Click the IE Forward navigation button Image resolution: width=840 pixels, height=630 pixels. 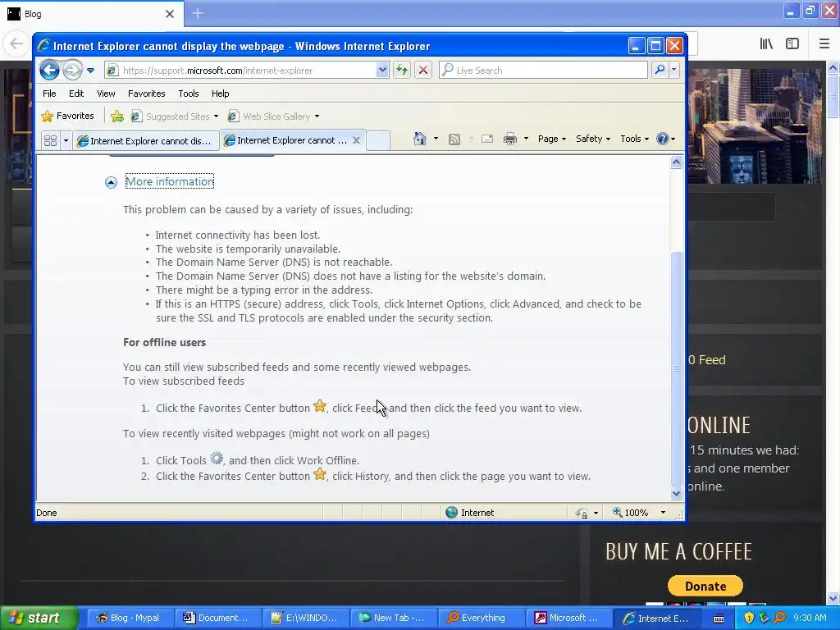(x=72, y=71)
